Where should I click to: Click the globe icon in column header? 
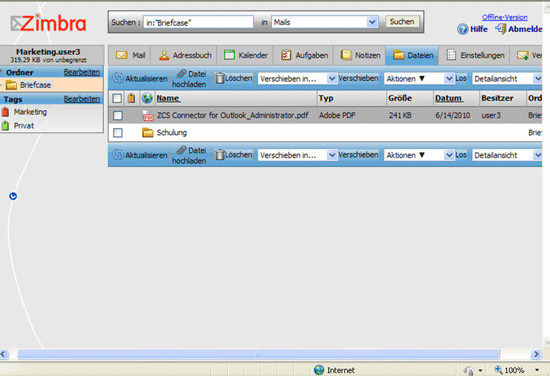point(147,98)
